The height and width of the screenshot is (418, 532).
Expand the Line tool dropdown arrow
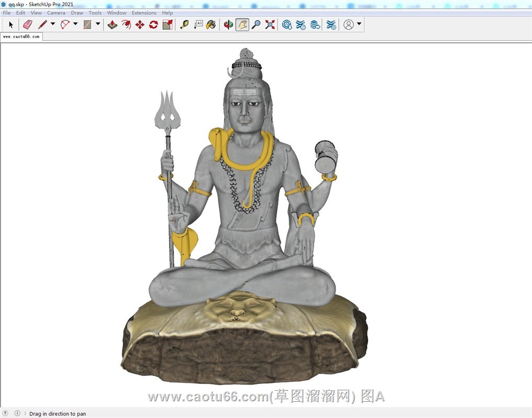(53, 24)
